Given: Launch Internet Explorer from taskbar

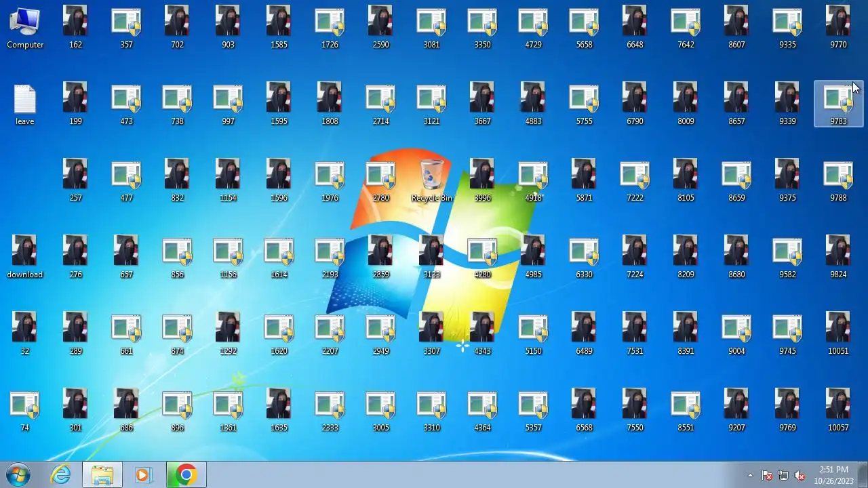Looking at the screenshot, I should click(x=61, y=474).
